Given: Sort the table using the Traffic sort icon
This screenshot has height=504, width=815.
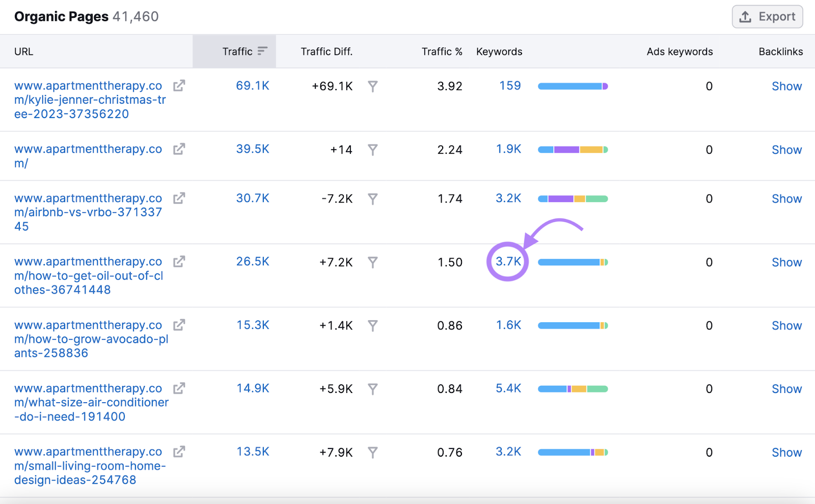Looking at the screenshot, I should point(262,51).
